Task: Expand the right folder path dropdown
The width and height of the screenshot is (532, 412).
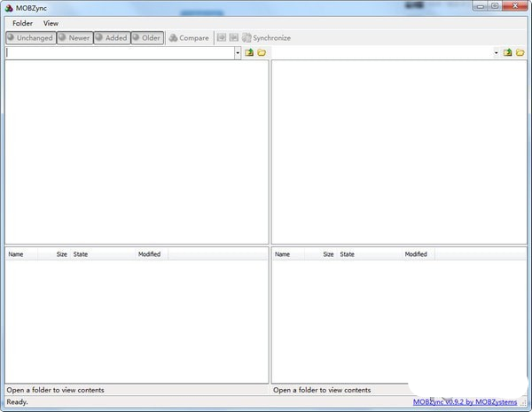Action: coord(496,53)
